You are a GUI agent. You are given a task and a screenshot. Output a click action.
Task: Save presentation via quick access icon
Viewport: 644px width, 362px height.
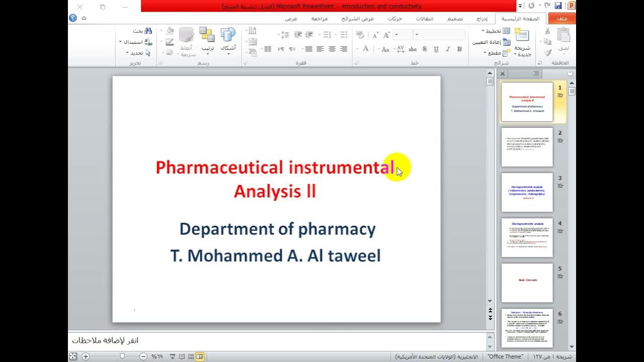557,6
